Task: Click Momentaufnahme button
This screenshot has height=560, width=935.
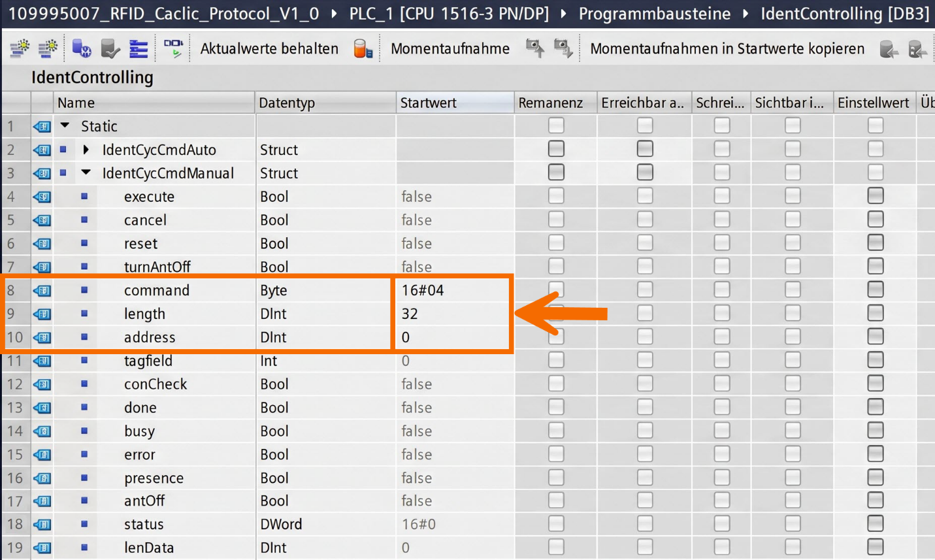Action: point(450,48)
